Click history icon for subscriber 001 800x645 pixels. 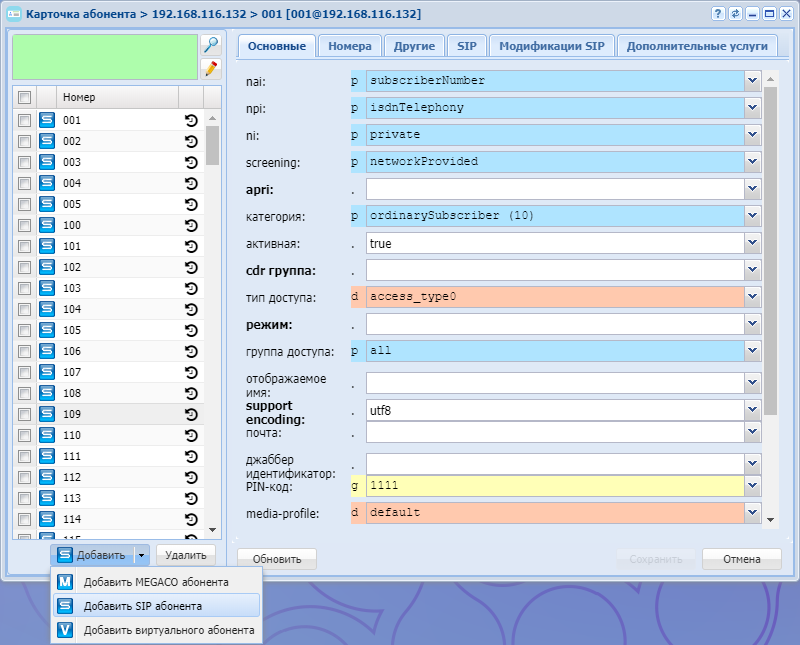pyautogui.click(x=191, y=120)
